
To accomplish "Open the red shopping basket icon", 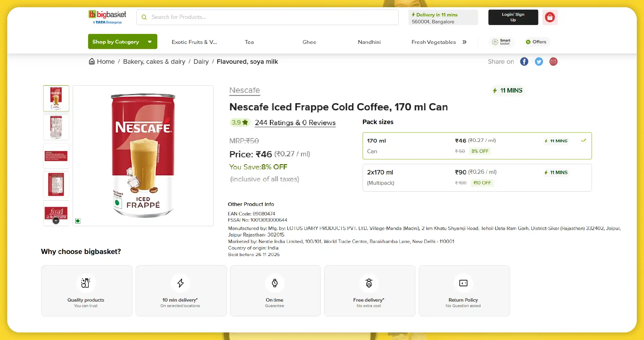I will [550, 17].
